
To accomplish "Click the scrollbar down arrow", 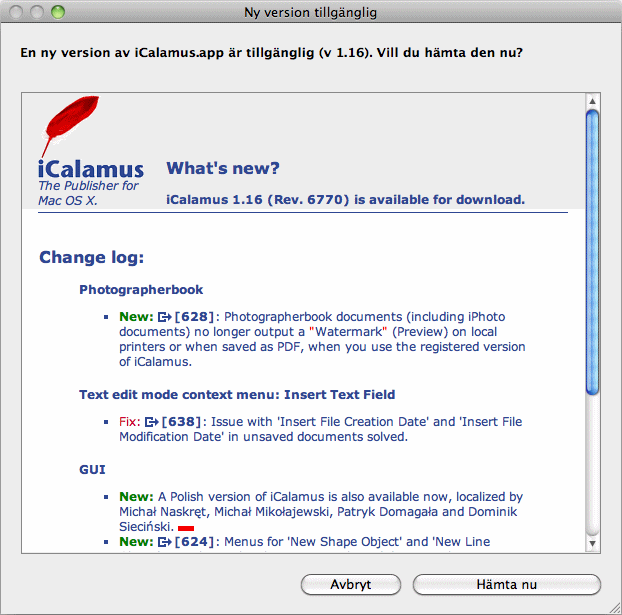I will coord(593,544).
